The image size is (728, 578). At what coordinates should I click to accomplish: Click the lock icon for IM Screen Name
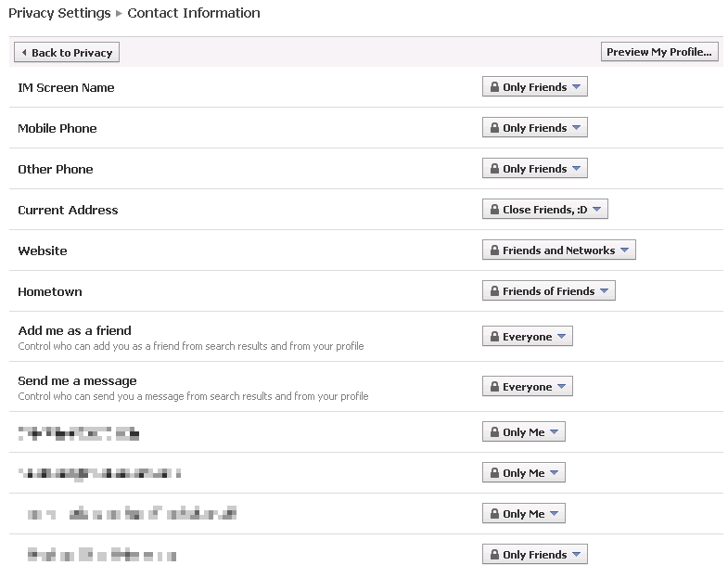494,87
